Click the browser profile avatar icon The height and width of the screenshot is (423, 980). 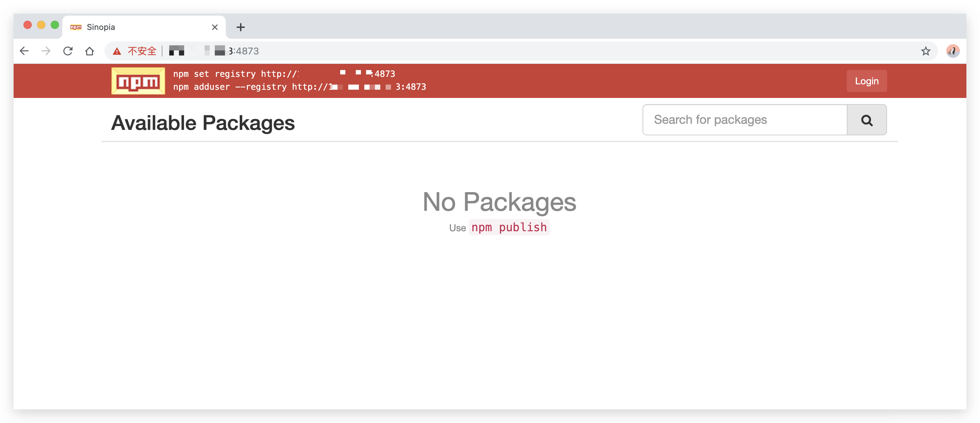(x=955, y=51)
